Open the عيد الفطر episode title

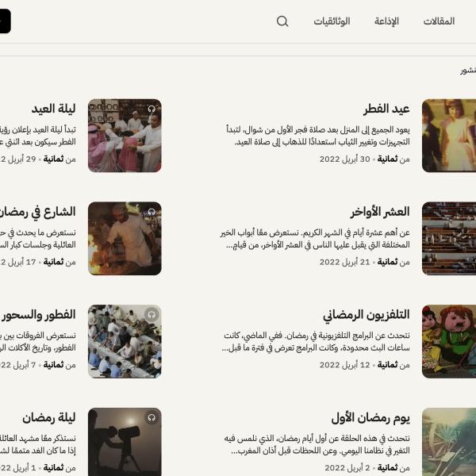[386, 109]
